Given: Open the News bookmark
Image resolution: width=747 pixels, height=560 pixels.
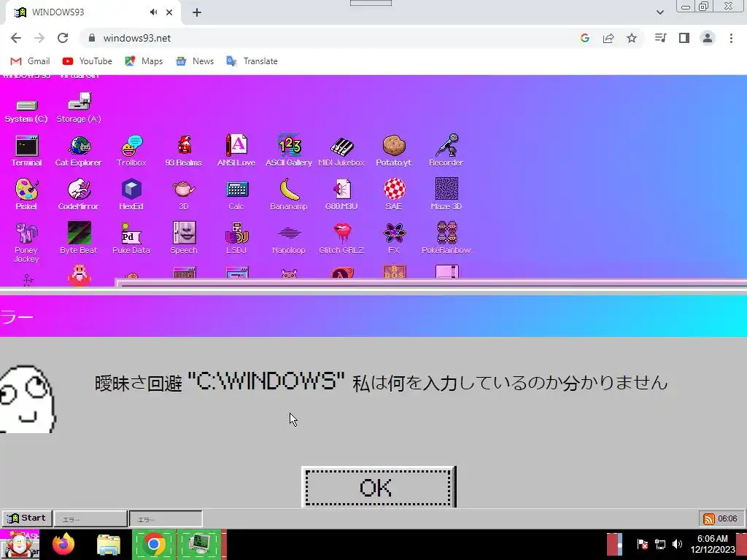Looking at the screenshot, I should 194,61.
